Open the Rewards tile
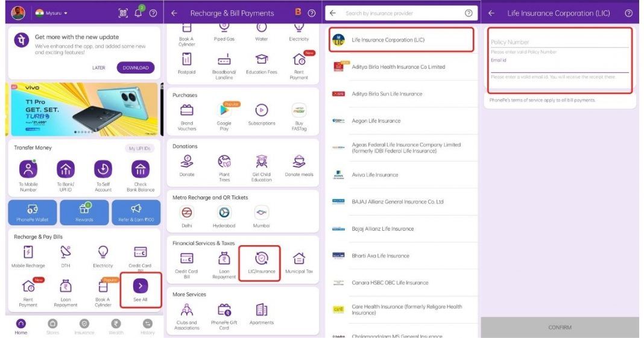This screenshot has width=644, height=338. click(x=84, y=213)
